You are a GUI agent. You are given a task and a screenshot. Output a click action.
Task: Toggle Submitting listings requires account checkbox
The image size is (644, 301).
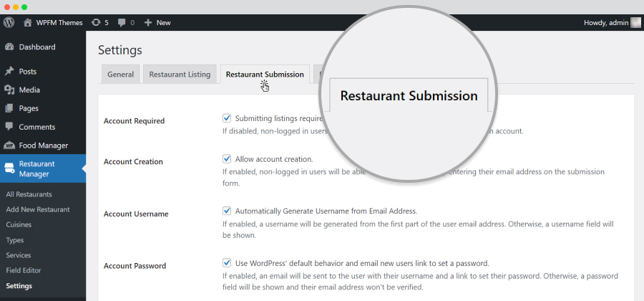pyautogui.click(x=227, y=118)
